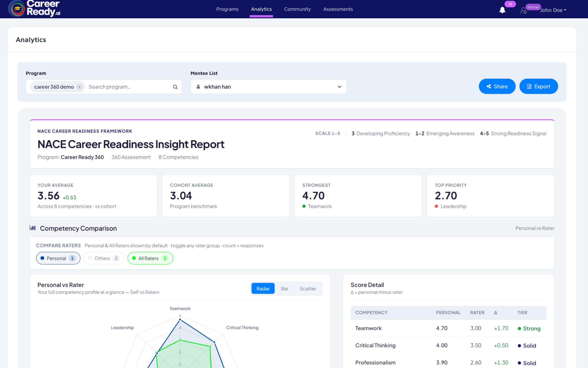Click the NACE Career Readiness Insight Report title
This screenshot has width=588, height=368.
pos(131,144)
